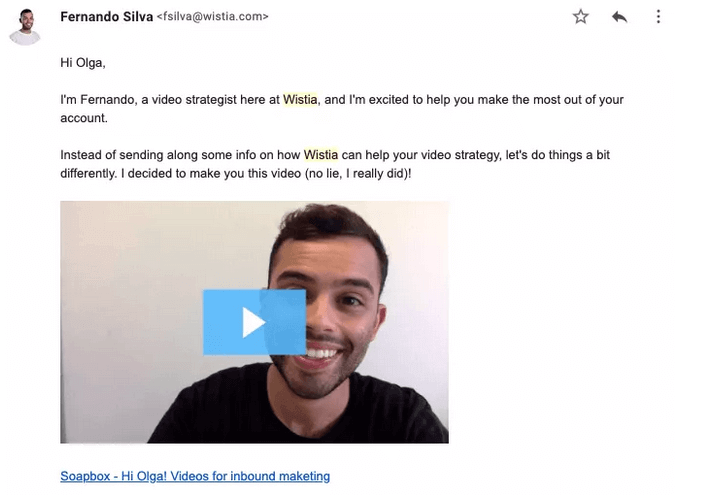This screenshot has width=719, height=501.
Task: Click Fernando Silva's profile avatar
Action: point(25,27)
